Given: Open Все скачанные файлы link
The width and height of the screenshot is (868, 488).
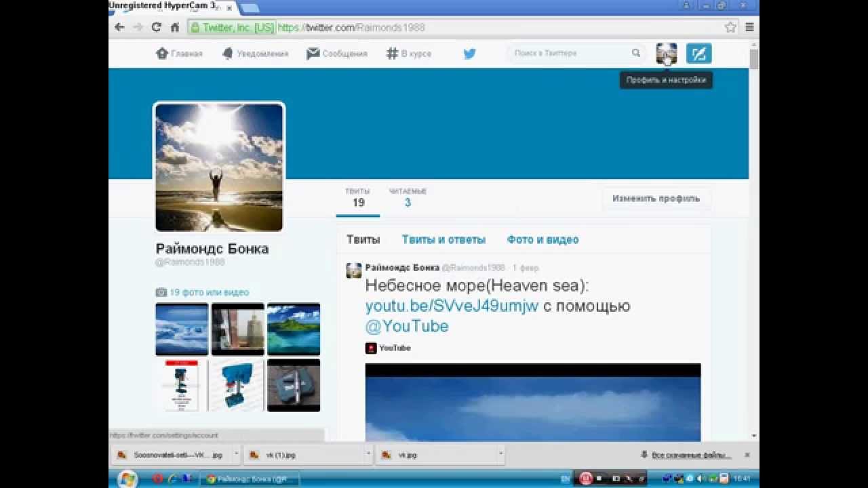Looking at the screenshot, I should pyautogui.click(x=691, y=455).
